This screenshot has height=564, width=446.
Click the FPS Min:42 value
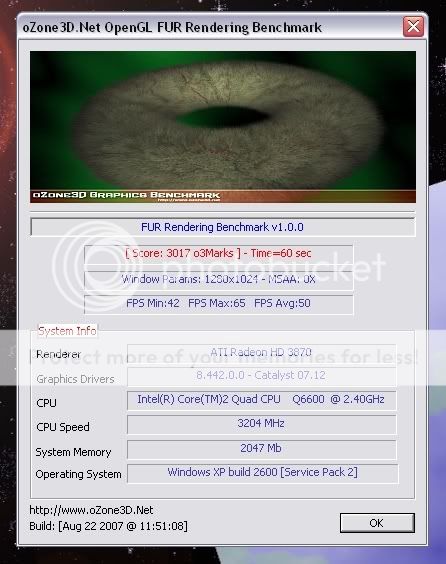click(153, 303)
